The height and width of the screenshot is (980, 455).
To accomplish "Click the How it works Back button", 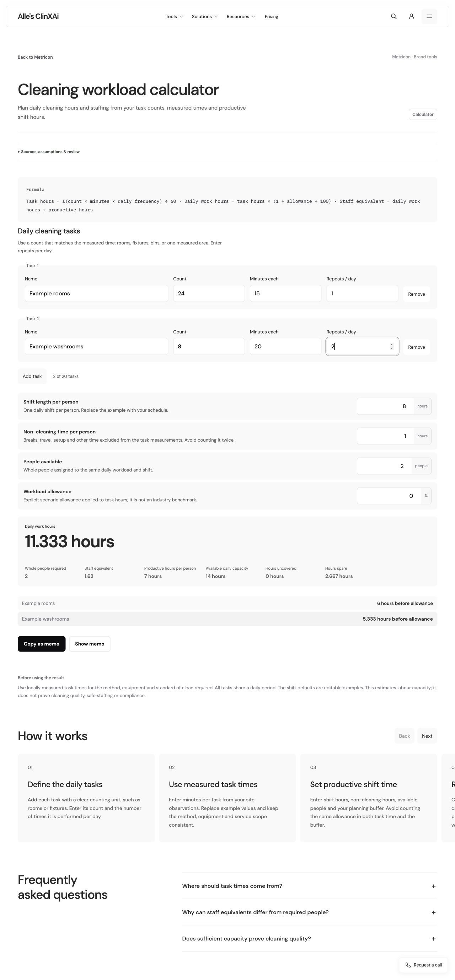I will point(404,736).
